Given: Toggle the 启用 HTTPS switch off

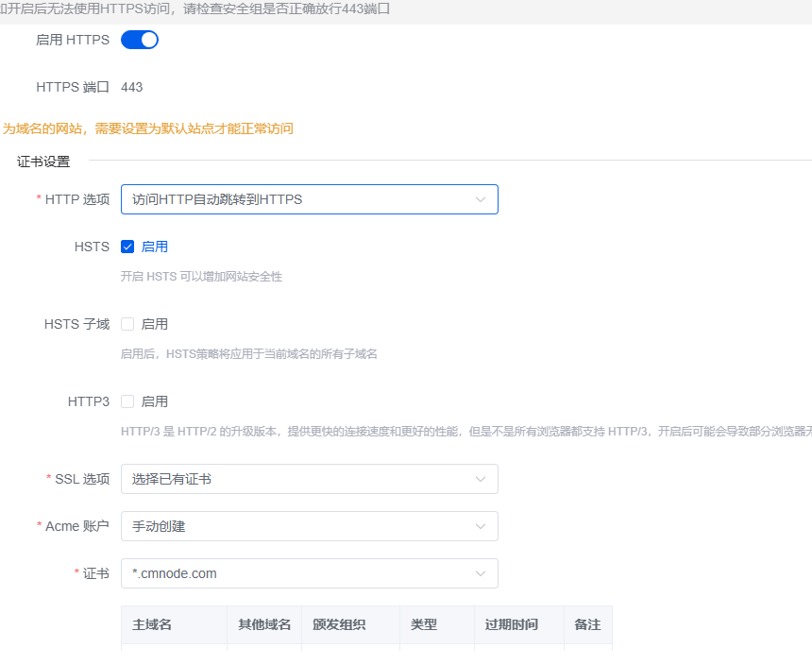Looking at the screenshot, I should [x=139, y=40].
